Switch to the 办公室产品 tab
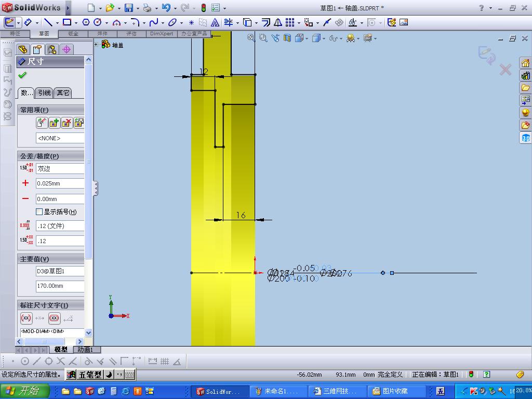Viewport: 532px width, 399px height. click(x=194, y=34)
